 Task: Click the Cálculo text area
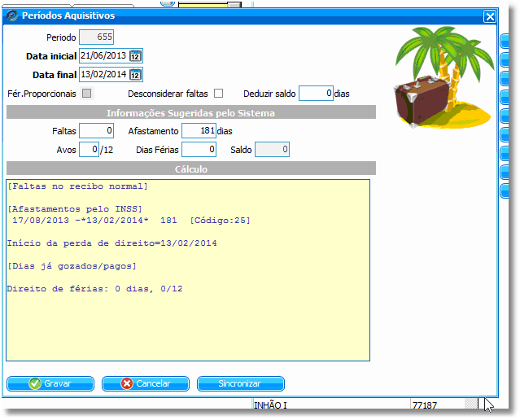click(x=188, y=270)
